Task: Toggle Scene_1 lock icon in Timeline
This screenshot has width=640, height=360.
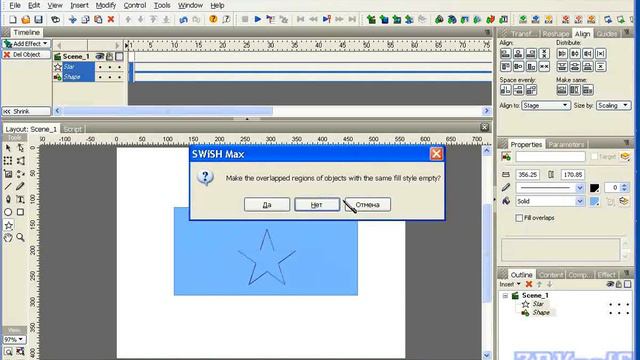Action: point(109,56)
